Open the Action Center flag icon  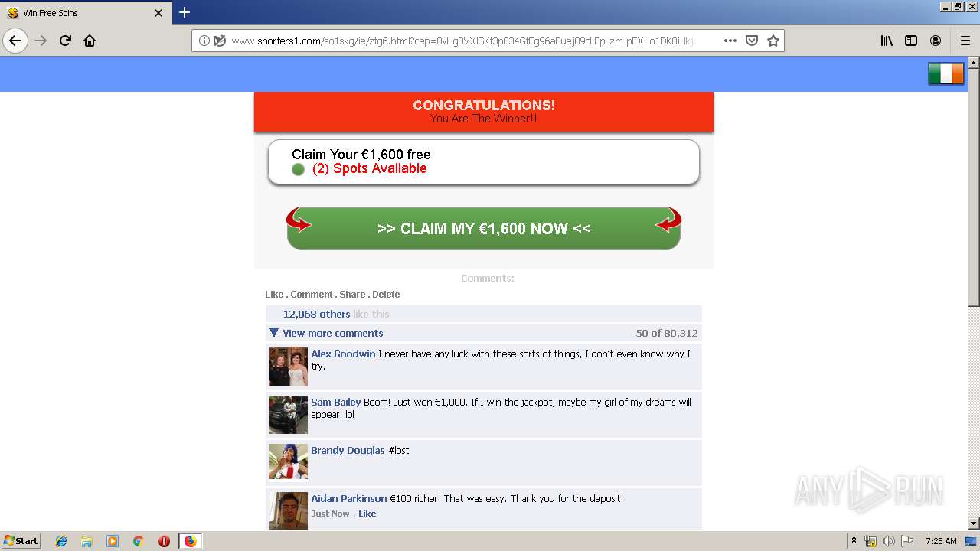pyautogui.click(x=907, y=541)
